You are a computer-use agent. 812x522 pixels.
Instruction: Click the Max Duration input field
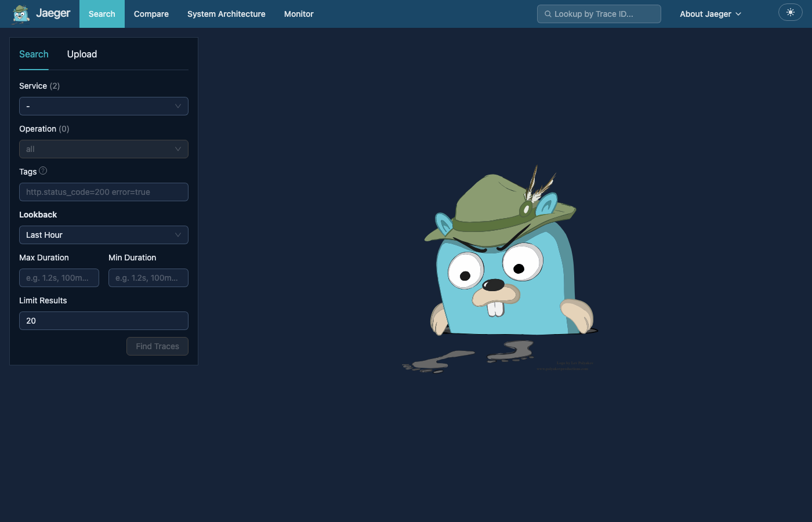(x=59, y=278)
